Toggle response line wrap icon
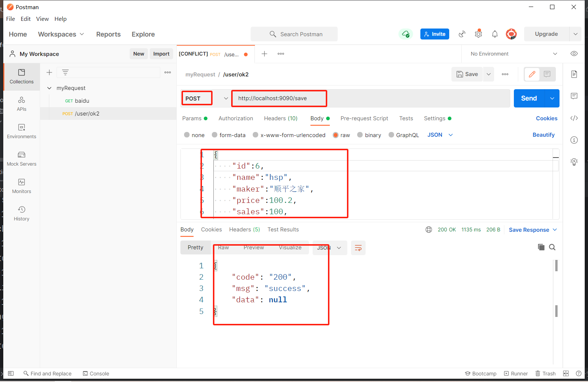This screenshot has height=382, width=588. (358, 248)
